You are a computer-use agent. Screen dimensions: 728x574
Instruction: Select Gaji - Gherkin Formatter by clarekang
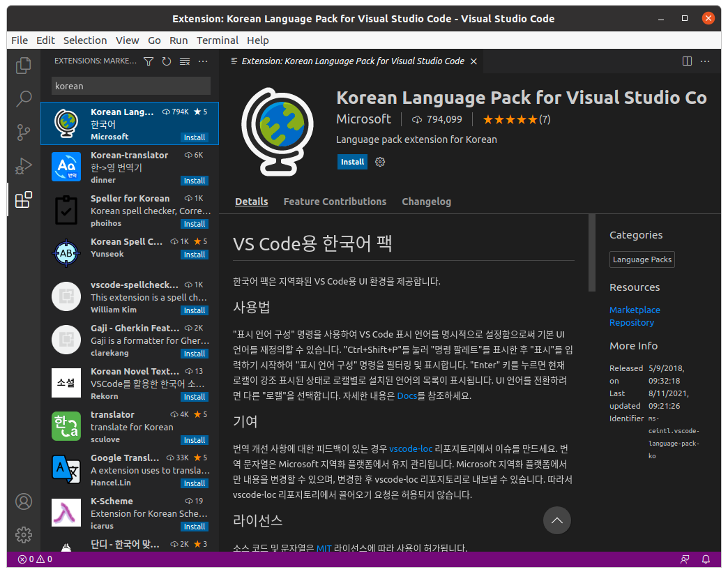click(130, 340)
